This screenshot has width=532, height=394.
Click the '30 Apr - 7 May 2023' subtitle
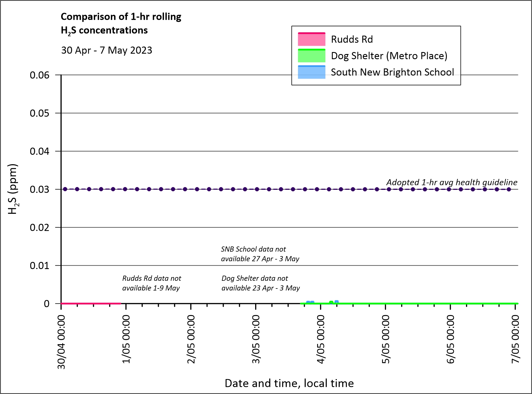tap(107, 50)
